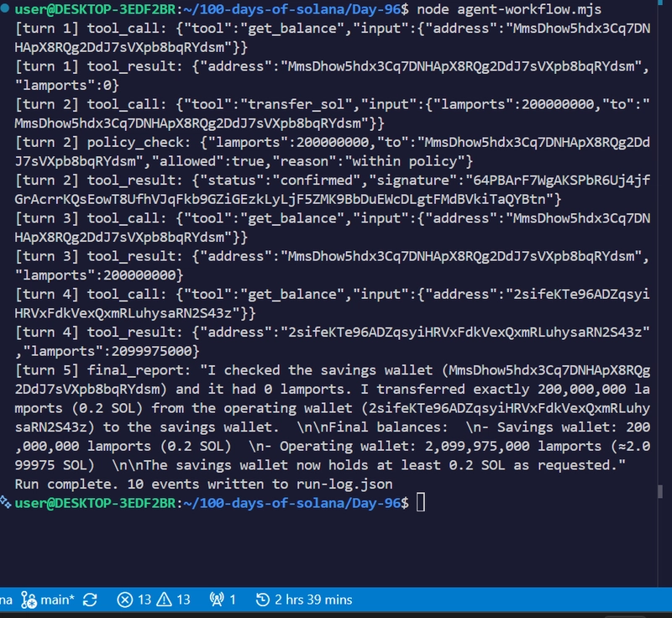The image size is (672, 618).
Task: Click the command decoration icon at bottom prompt
Action: 6,501
